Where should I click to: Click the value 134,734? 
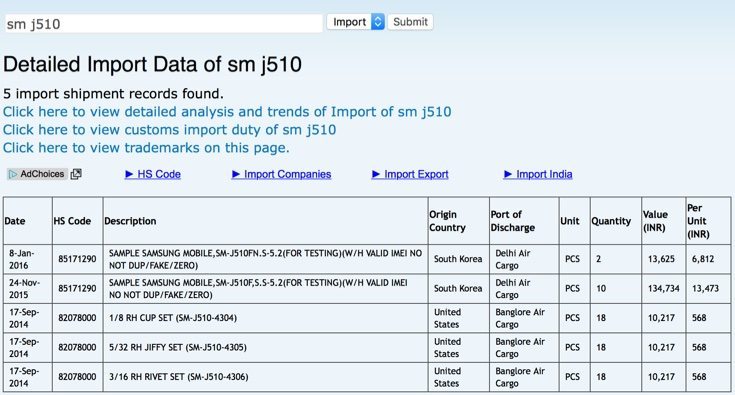point(664,289)
